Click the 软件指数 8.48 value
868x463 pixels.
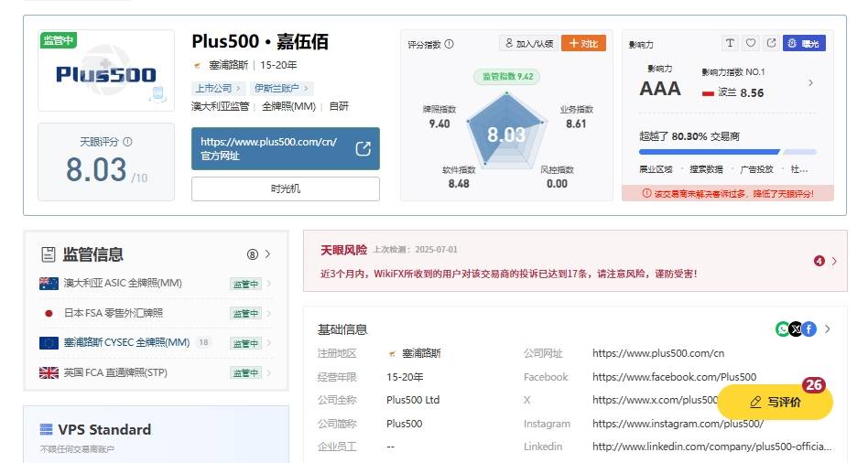(x=459, y=184)
